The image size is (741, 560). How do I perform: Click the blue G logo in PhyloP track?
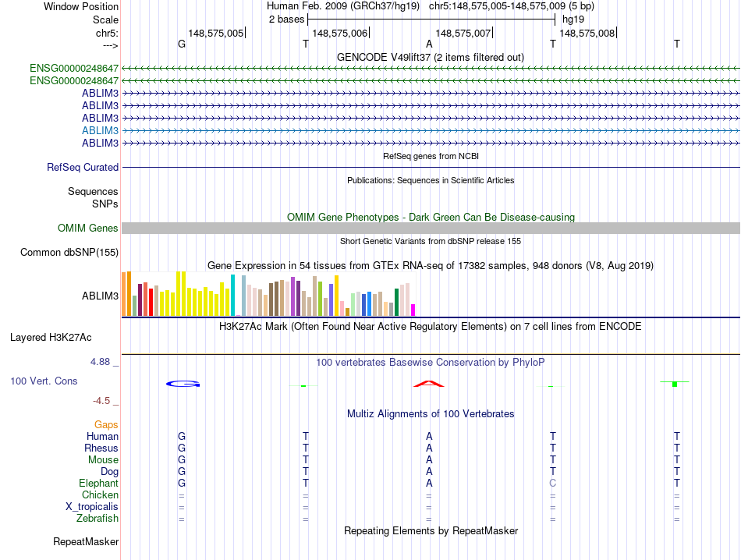pyautogui.click(x=183, y=384)
